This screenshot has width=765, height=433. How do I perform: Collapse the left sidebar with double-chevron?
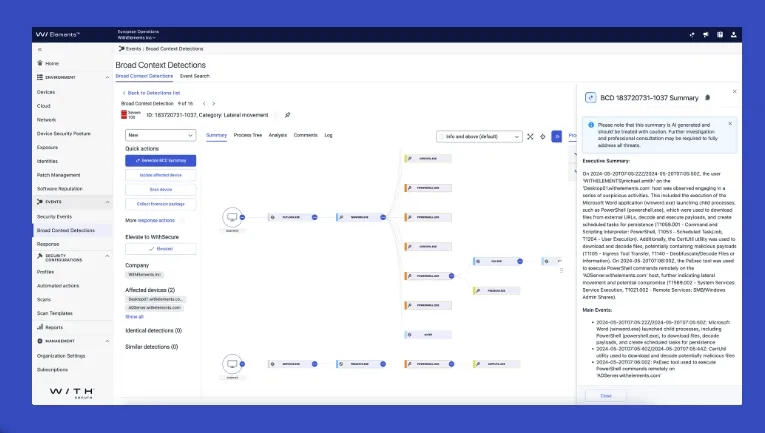[40, 49]
